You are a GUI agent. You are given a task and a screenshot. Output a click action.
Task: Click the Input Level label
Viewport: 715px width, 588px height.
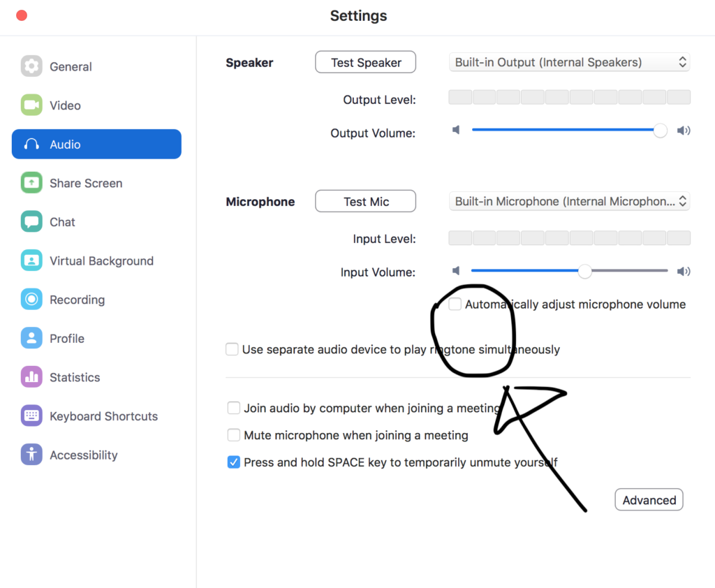[385, 239]
